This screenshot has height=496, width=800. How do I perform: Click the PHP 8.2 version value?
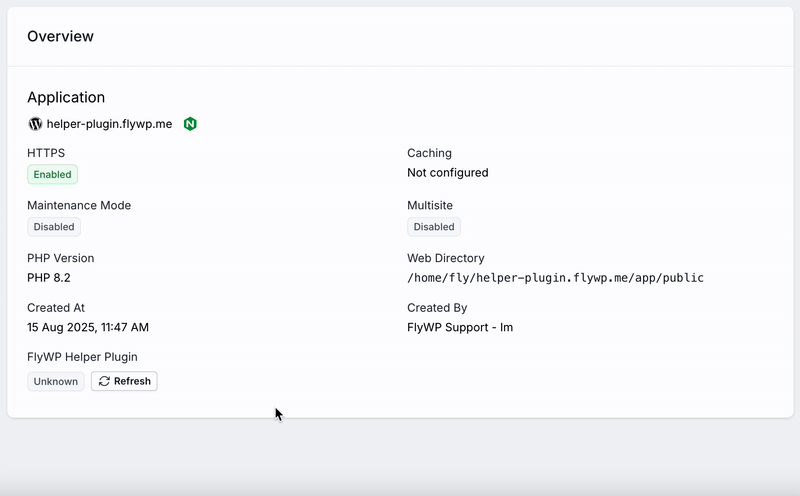pos(49,278)
